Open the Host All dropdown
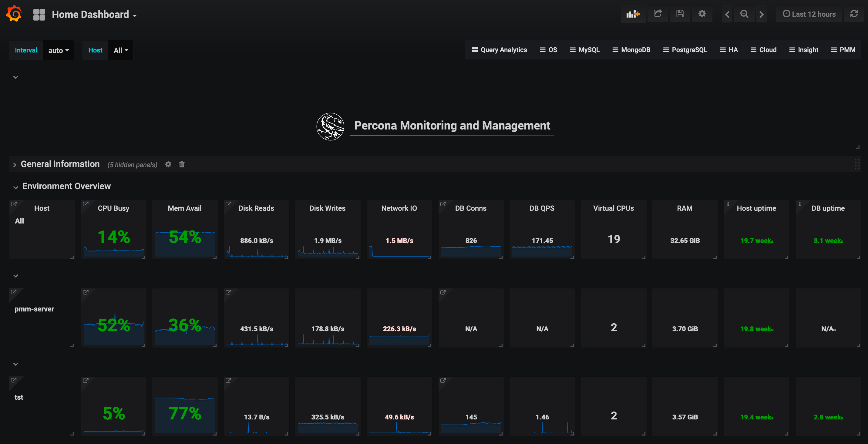The height and width of the screenshot is (444, 868). coord(121,51)
